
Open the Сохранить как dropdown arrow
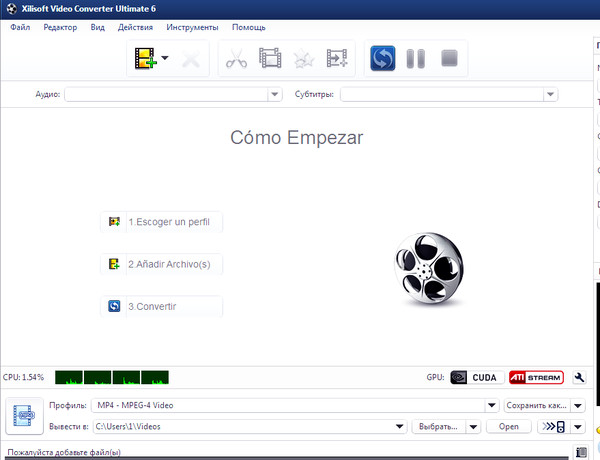click(x=578, y=405)
